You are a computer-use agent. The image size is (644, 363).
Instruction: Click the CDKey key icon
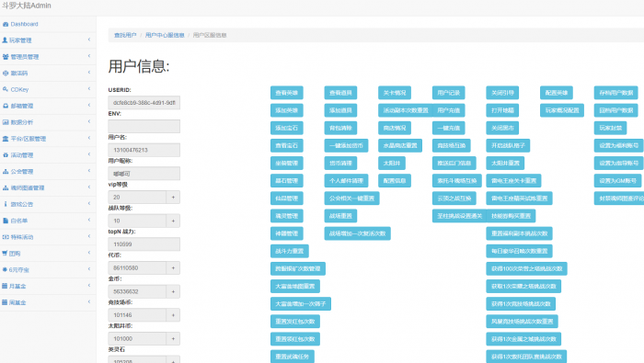pyautogui.click(x=6, y=89)
